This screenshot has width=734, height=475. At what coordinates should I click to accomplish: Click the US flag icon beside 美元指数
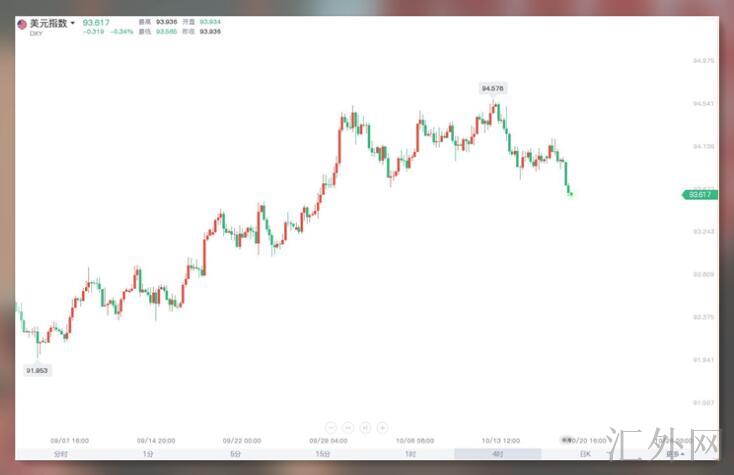tap(22, 24)
